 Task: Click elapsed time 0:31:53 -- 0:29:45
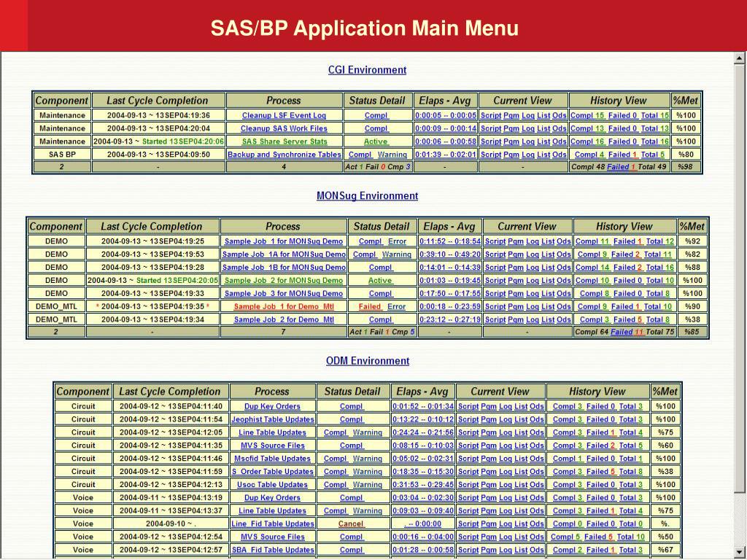(423, 485)
